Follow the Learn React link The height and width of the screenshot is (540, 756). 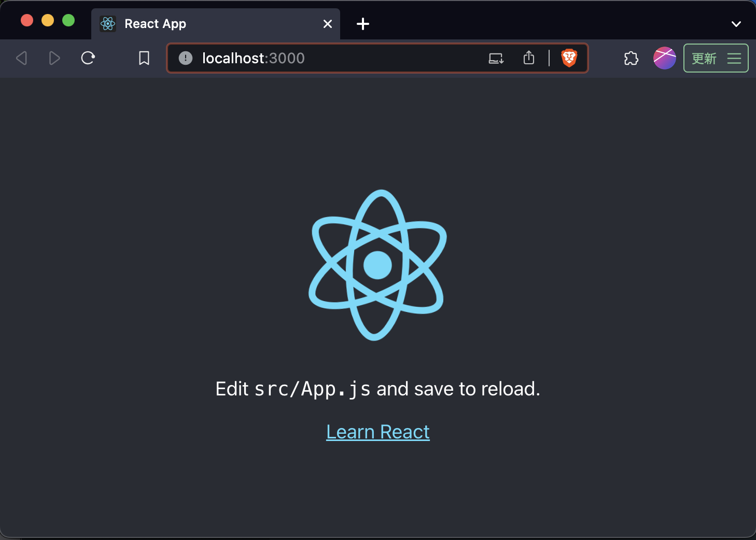coord(378,432)
